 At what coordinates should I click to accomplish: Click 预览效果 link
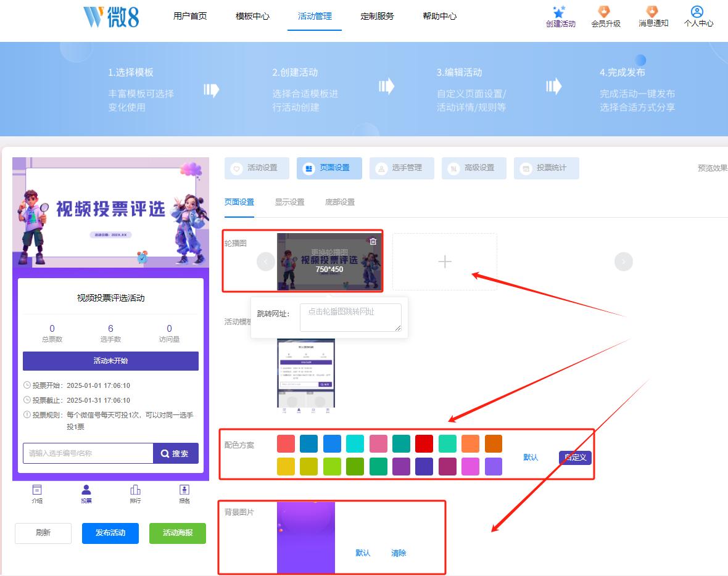click(712, 168)
